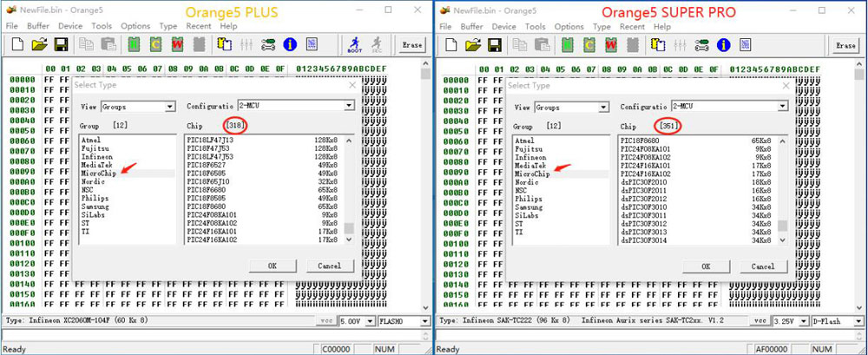
Task: Open the View Groups dropdown in the Orange5 PLUS dialog
Action: [170, 107]
